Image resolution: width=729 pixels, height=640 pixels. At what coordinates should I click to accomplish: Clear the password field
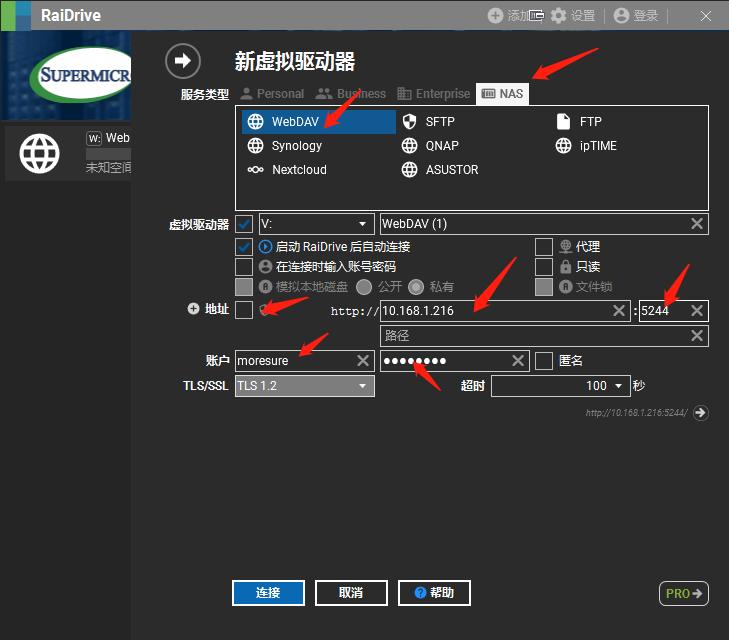pyautogui.click(x=518, y=361)
